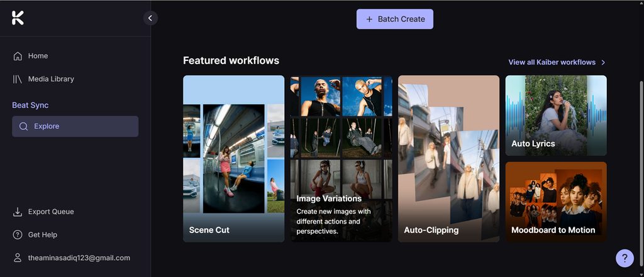Open the Scene Cut workflow card
644x277 pixels.
[x=234, y=158]
